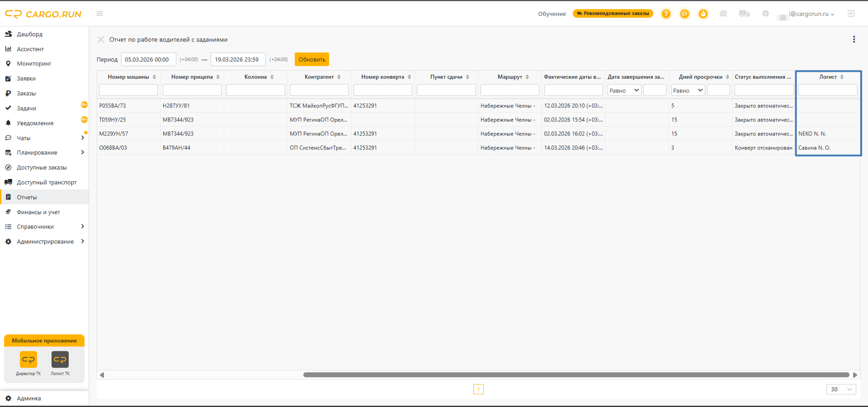Screen dimensions: 868x407
Task: Open the Равно dropdown under Дата завершения
Action: click(624, 90)
